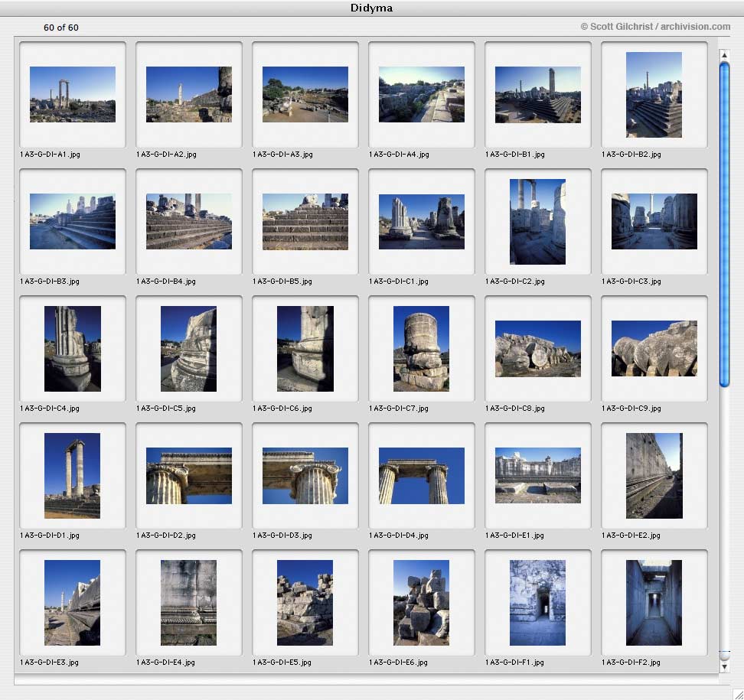Select thumbnail 1A3-G-DI-D3.jpg

(x=305, y=476)
